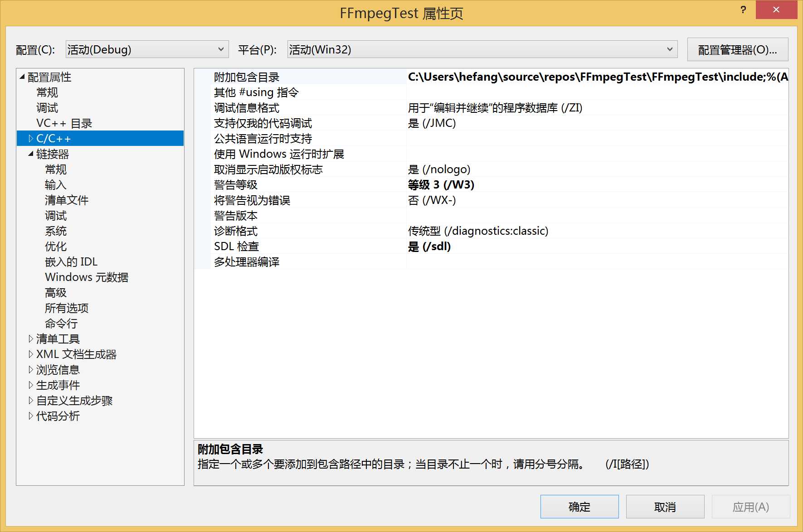
Task: Select Windows 元数据 tree item
Action: tap(87, 277)
